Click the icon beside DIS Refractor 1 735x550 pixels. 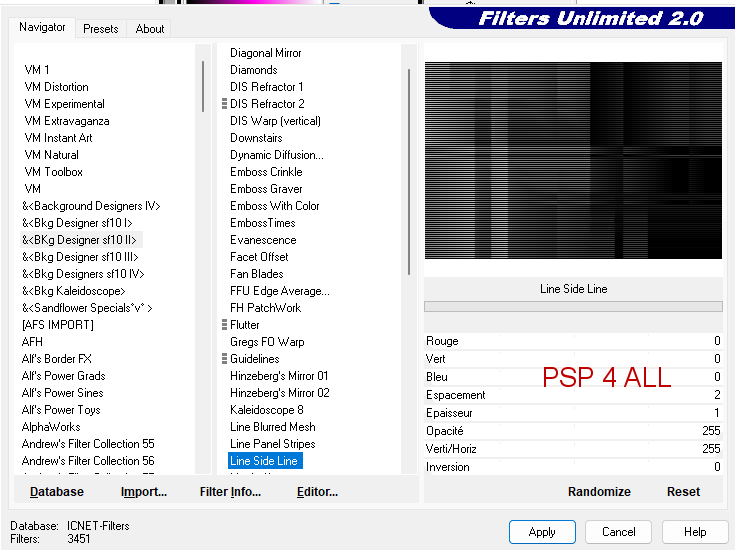[224, 87]
